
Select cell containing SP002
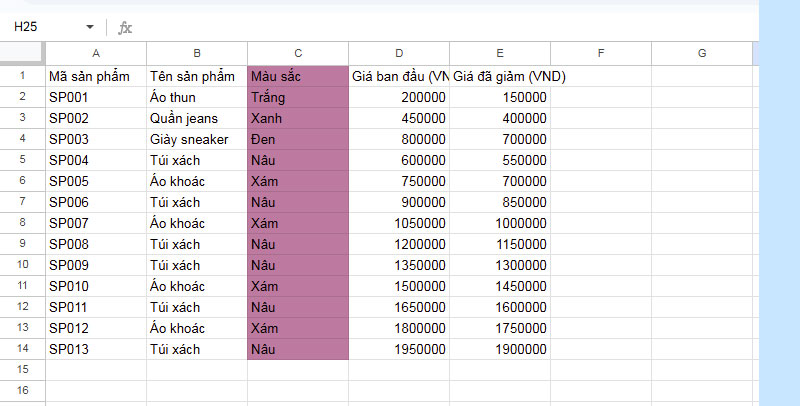coord(96,118)
